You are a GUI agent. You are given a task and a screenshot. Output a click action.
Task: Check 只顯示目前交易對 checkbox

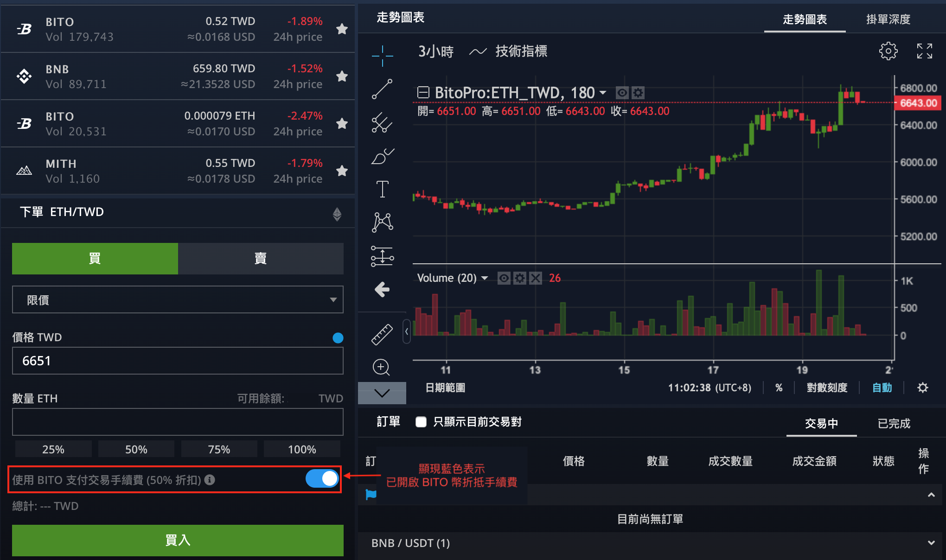(x=421, y=422)
